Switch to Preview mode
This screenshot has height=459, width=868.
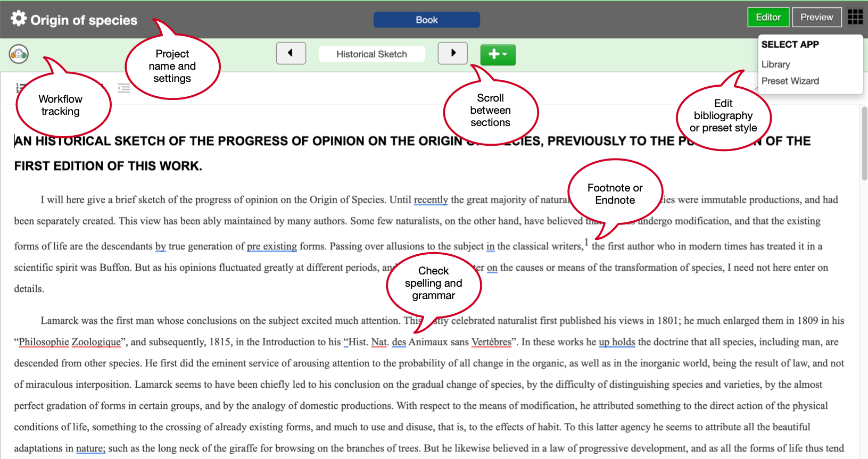click(x=816, y=17)
